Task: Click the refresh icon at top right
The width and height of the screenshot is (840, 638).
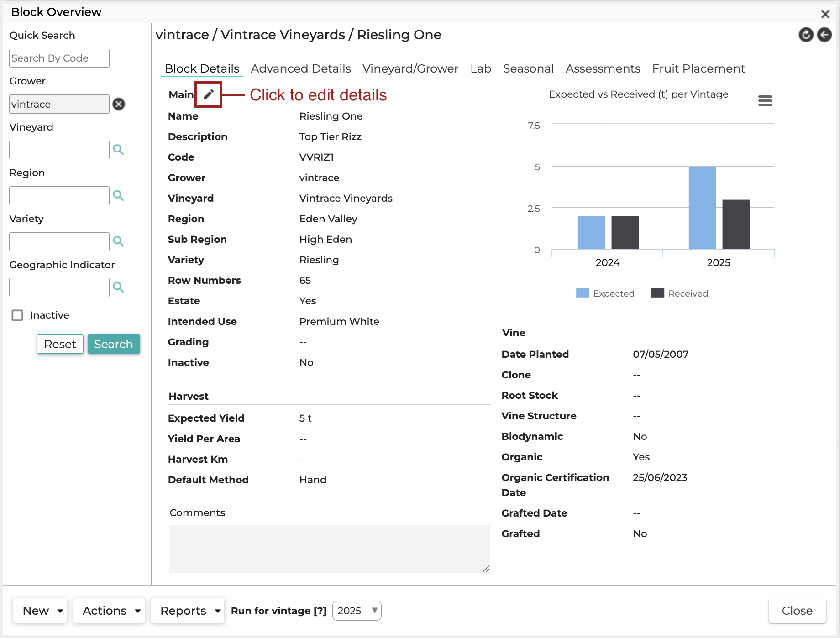Action: point(806,35)
